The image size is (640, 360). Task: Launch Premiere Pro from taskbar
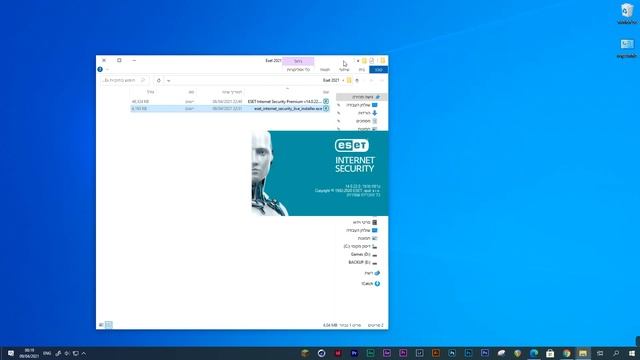click(x=354, y=353)
